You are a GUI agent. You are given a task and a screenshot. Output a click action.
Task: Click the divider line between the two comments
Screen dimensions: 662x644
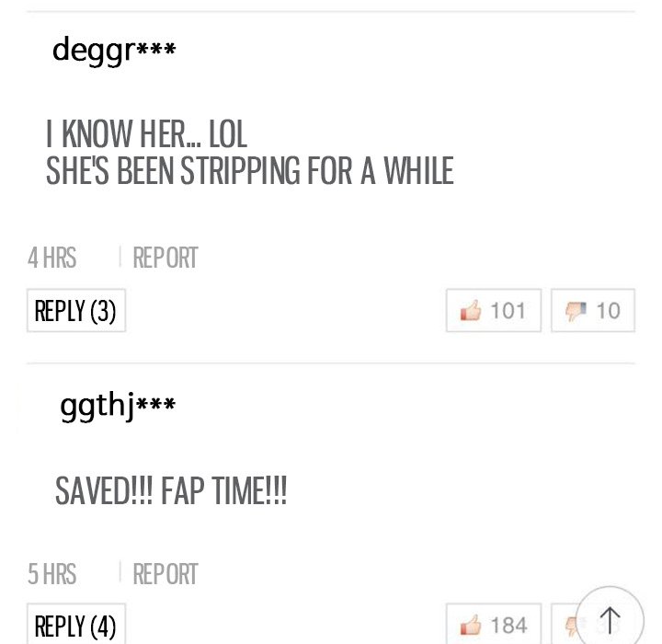(x=331, y=362)
